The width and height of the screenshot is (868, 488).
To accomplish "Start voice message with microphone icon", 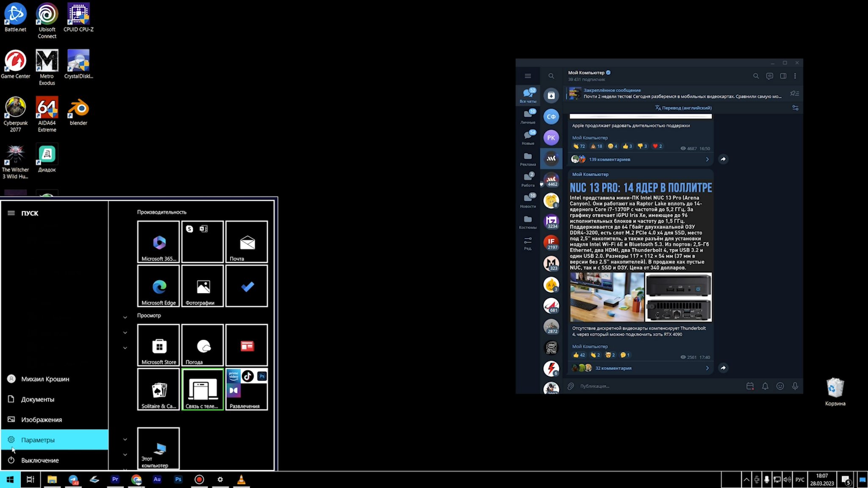I will click(795, 386).
